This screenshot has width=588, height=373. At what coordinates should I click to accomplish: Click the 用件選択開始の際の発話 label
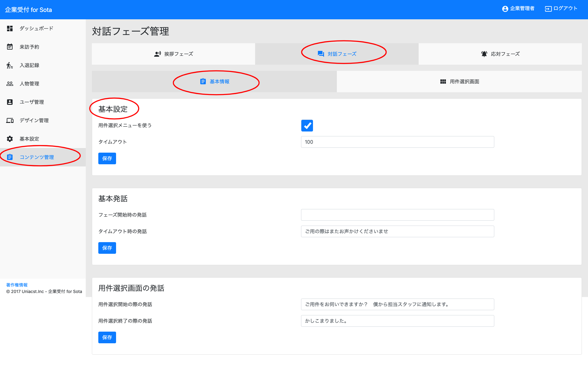click(x=125, y=304)
